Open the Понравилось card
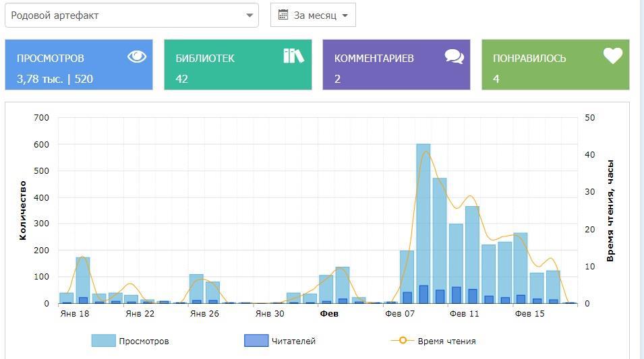Image resolution: width=644 pixels, height=359 pixels. click(x=555, y=65)
